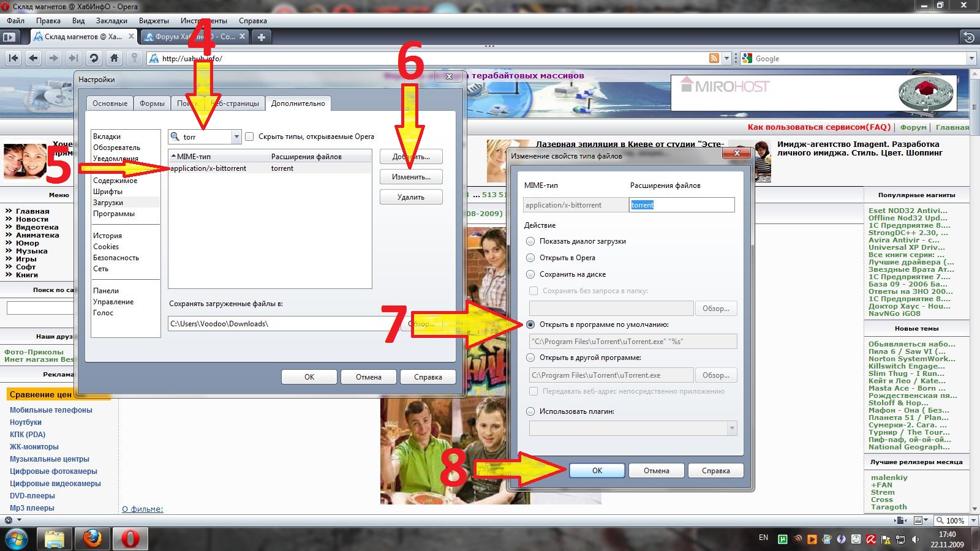The width and height of the screenshot is (980, 551).
Task: Click the Rewind navigation button
Action: (x=13, y=58)
